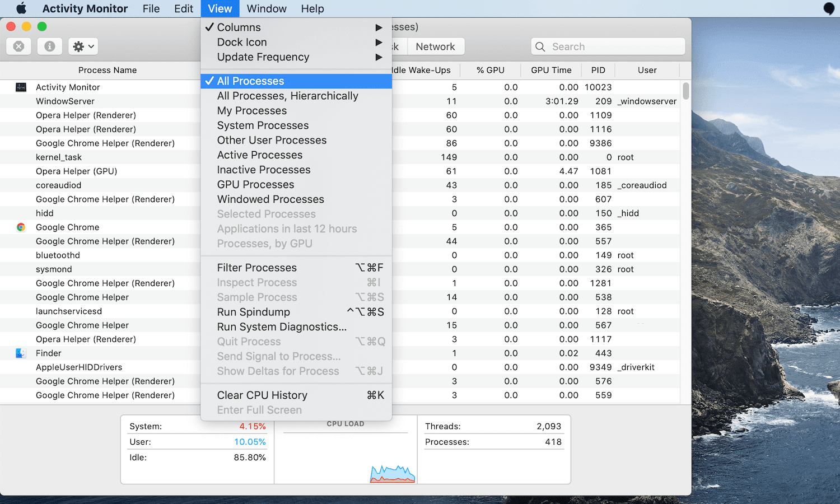Select the Finder icon next to its process
This screenshot has width=840, height=504.
coord(21,353)
